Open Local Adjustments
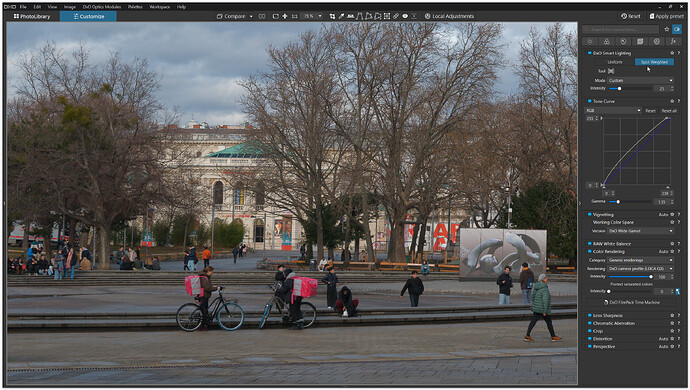 449,16
